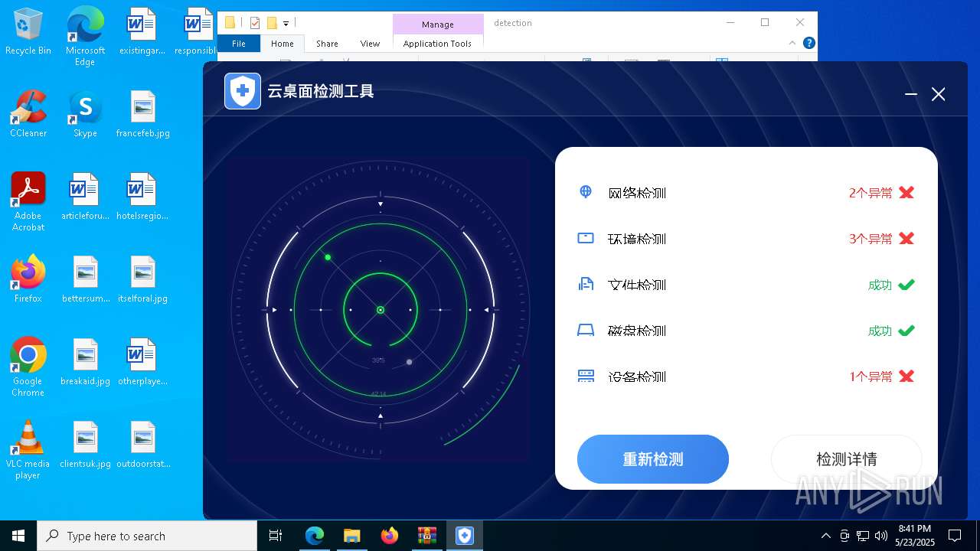Switch to Share tab in Explorer window
Image resolution: width=980 pixels, height=551 pixels.
tap(327, 44)
